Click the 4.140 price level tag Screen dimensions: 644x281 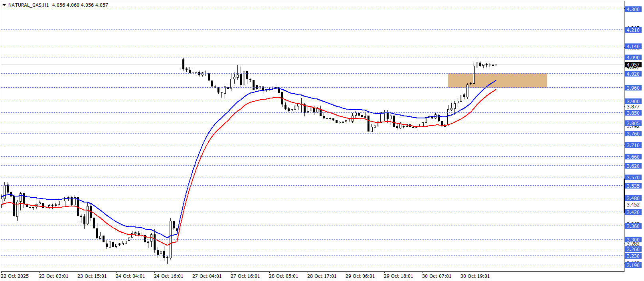click(633, 47)
